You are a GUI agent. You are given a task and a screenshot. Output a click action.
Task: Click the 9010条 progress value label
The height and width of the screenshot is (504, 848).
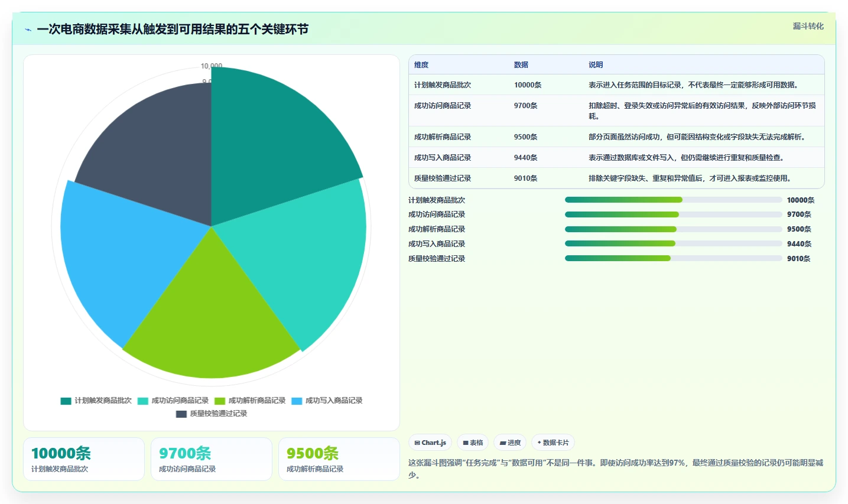pos(799,259)
